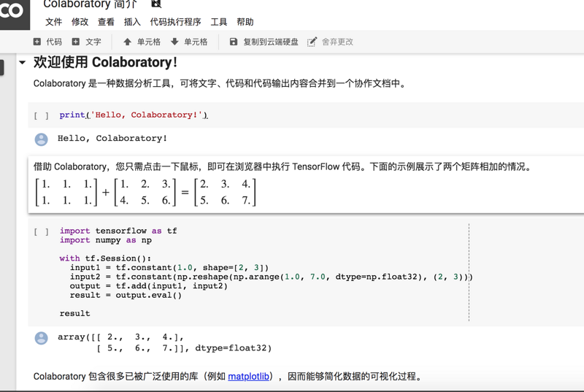Screen dimensions: 584x392
Task: Open the 工具 menu
Action: (218, 22)
